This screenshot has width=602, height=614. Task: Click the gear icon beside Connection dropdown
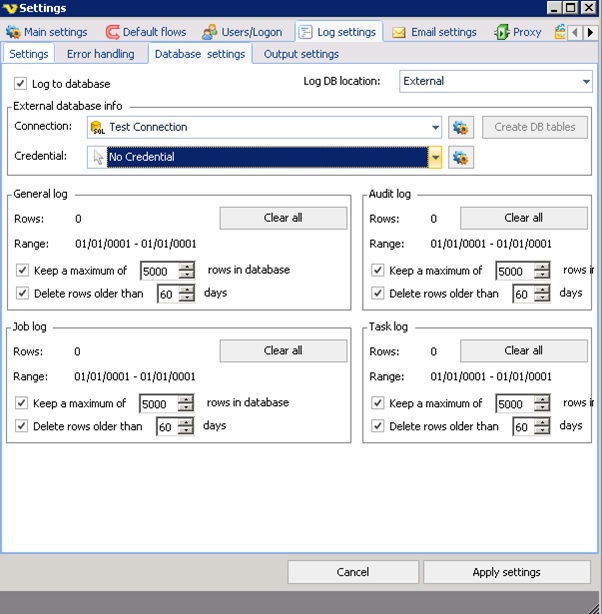[460, 127]
